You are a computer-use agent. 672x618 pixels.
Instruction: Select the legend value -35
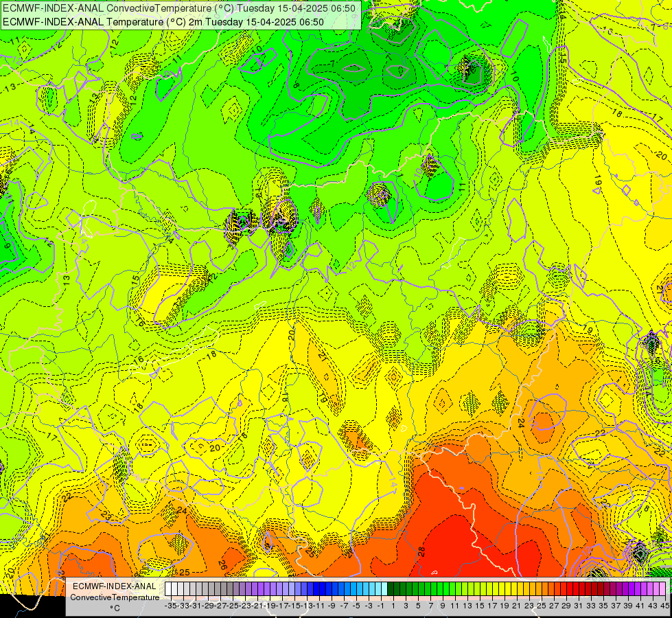[171, 606]
